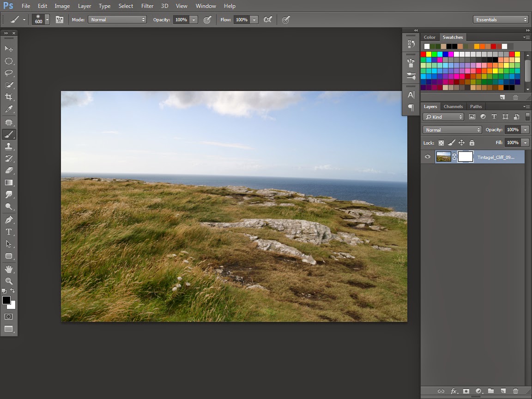The width and height of the screenshot is (532, 399).
Task: Switch to the Color panel tab
Action: tap(429, 37)
